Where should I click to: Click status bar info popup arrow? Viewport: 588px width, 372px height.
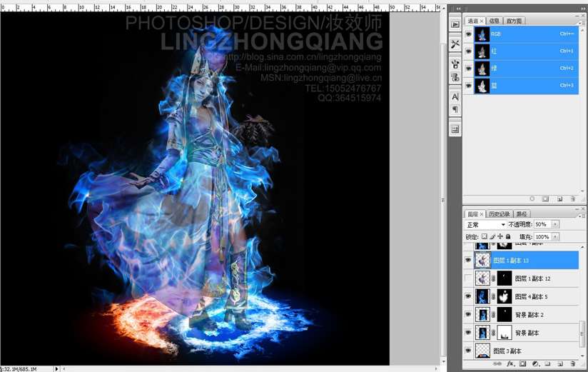click(x=56, y=369)
